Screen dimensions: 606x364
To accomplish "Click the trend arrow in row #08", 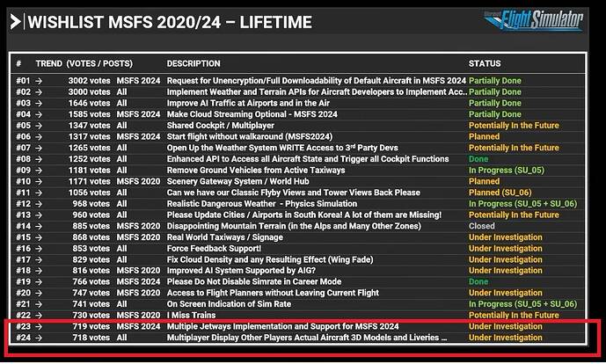I will click(x=39, y=159).
